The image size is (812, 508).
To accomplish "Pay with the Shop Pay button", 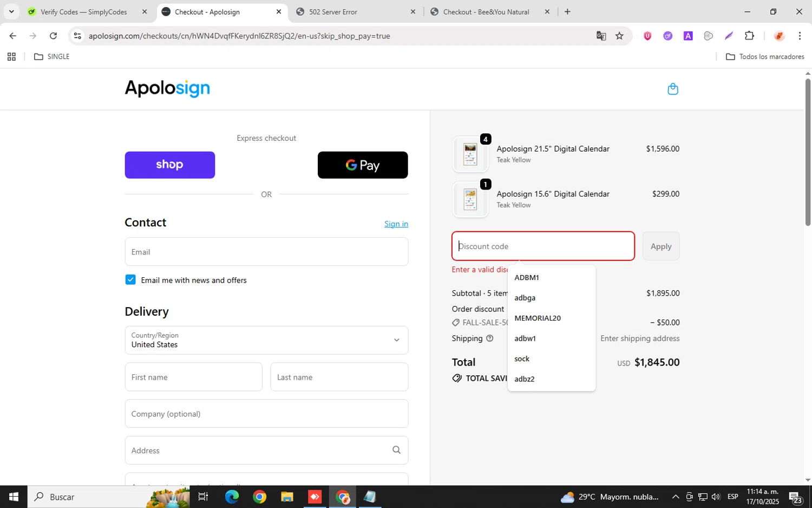I will [170, 165].
